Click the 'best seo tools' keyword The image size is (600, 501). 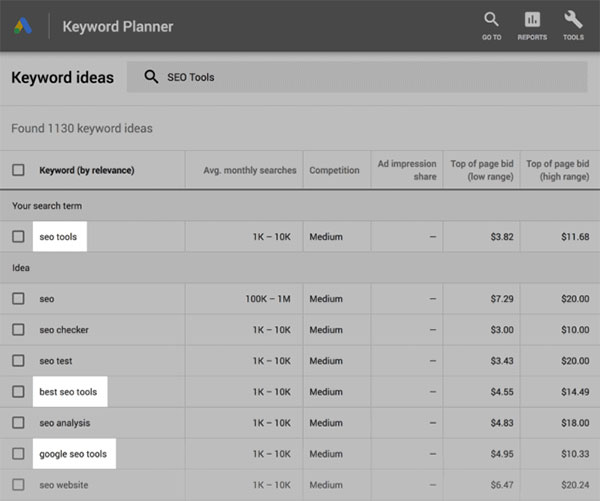coord(68,392)
